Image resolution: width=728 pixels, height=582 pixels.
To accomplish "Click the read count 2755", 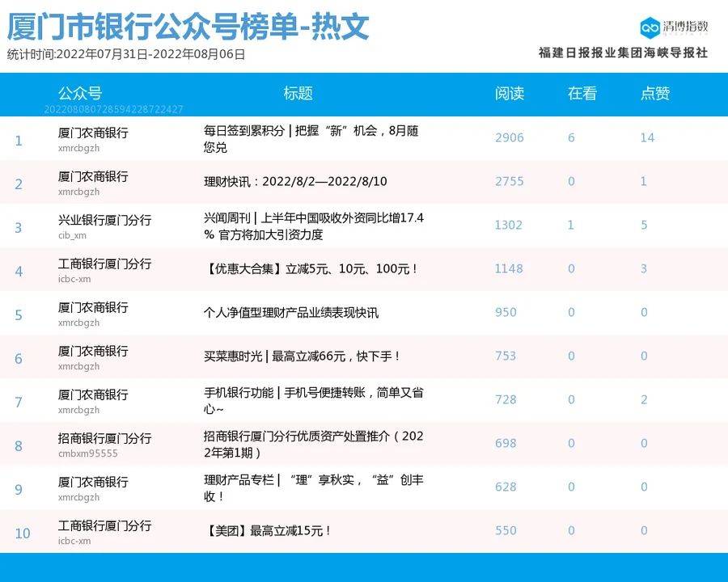I will pyautogui.click(x=510, y=181).
